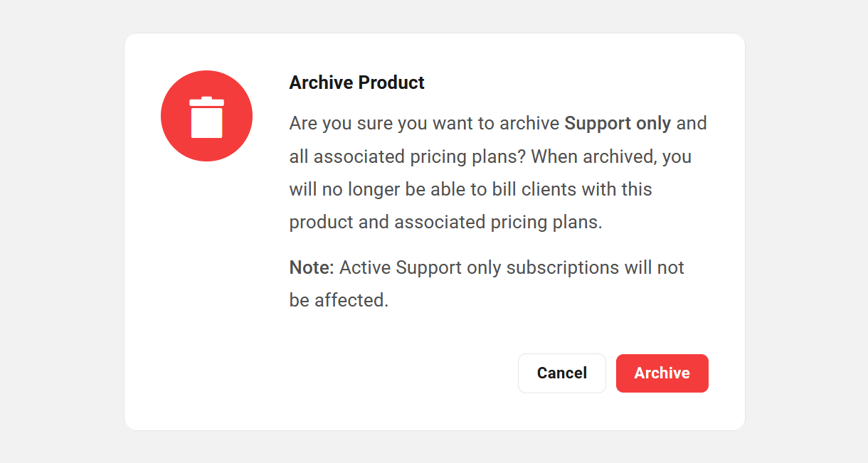
Task: Click the gray backdrop right of dialog
Action: click(x=806, y=231)
